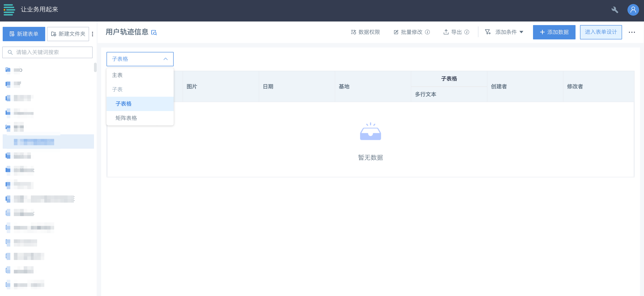644x296 pixels.
Task: Click the wrench settings icon in header
Action: (614, 10)
